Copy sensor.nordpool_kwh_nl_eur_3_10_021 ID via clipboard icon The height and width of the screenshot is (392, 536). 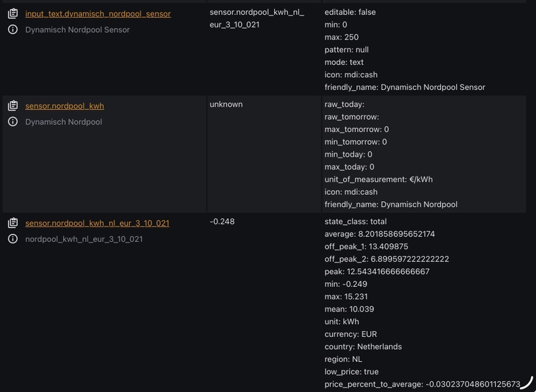point(13,223)
